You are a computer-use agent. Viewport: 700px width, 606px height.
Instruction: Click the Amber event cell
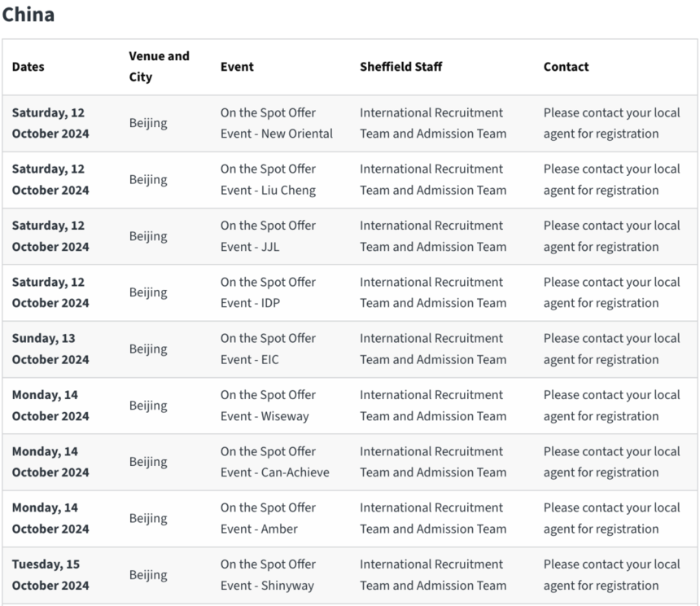[x=268, y=518]
